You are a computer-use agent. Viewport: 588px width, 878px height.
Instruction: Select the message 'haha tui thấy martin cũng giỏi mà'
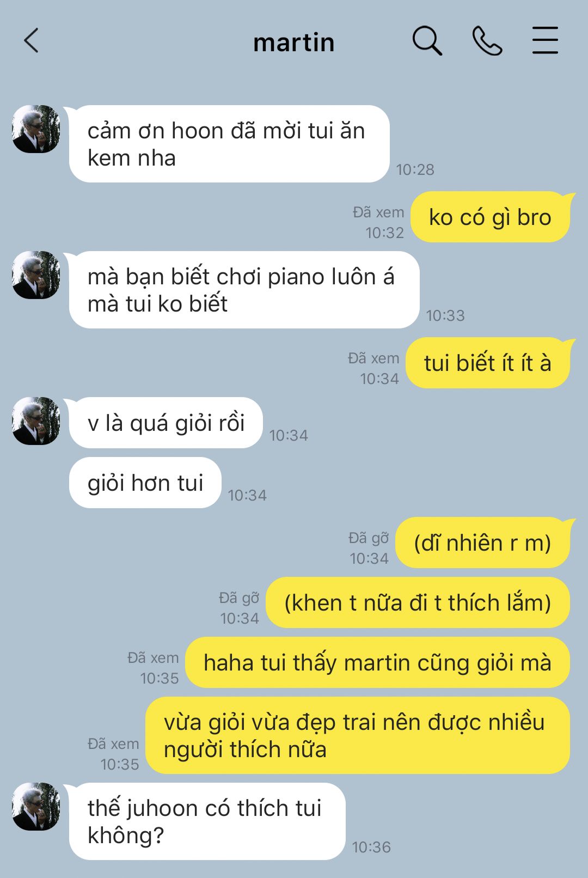pyautogui.click(x=377, y=662)
